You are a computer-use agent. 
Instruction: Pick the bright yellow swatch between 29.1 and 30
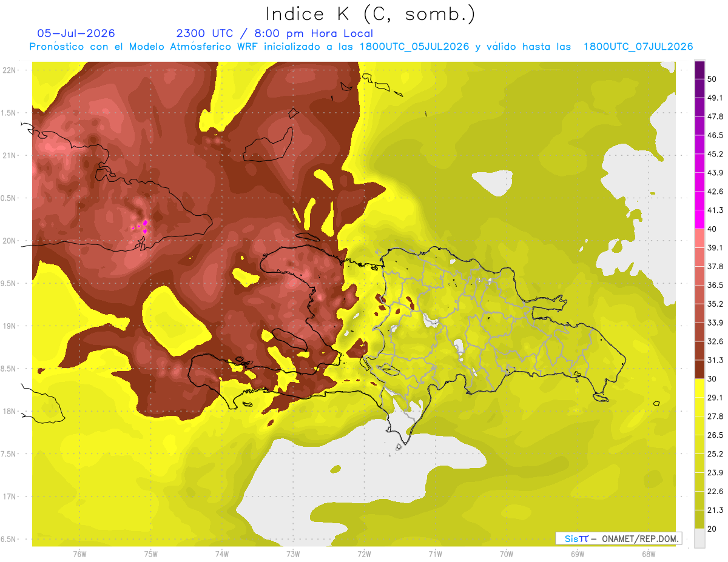click(699, 389)
